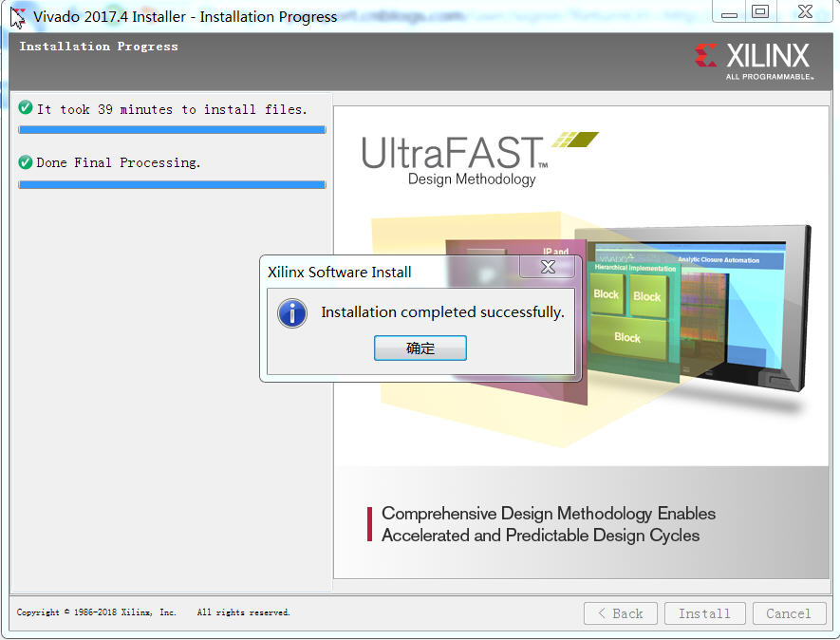The image size is (840, 640).
Task: Click 'Done Final Processing.' text
Action: pyautogui.click(x=119, y=162)
